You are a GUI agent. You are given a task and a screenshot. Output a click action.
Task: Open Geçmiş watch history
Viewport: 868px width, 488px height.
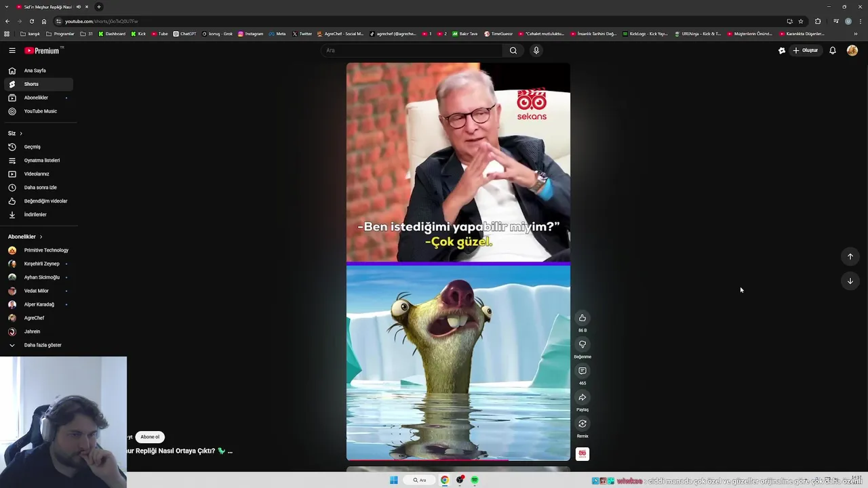click(38, 146)
